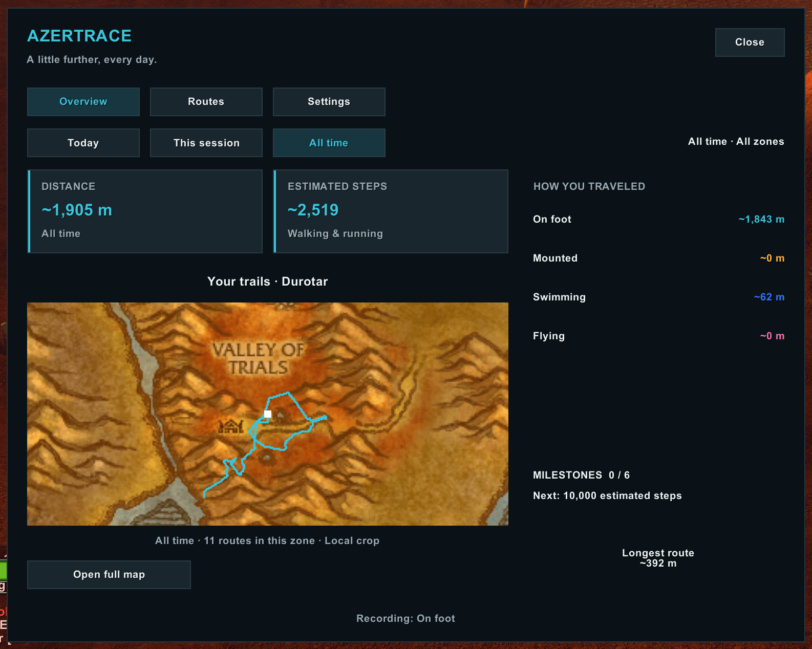Click the On foot ~1,843 m value
Viewport: 812px width, 649px height.
pos(761,219)
